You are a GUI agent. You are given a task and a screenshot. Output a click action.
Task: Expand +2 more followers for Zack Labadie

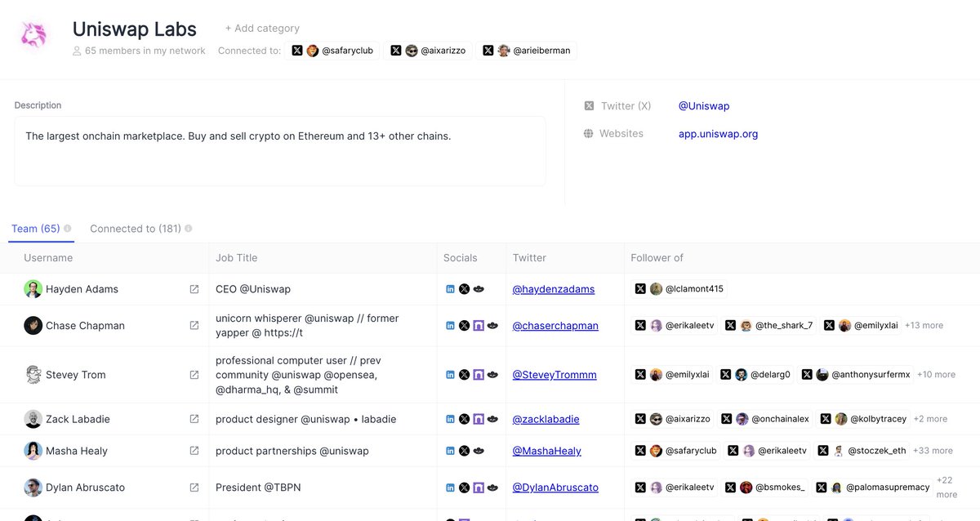[930, 419]
